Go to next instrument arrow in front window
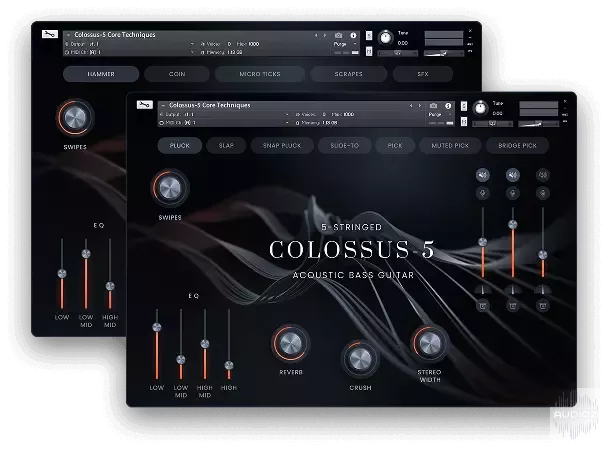608x449 pixels. click(x=420, y=105)
